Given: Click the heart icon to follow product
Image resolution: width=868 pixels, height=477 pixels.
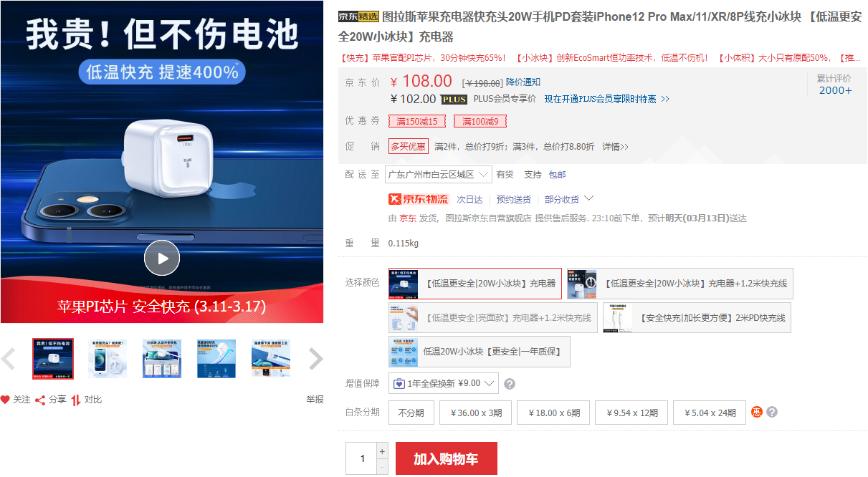Looking at the screenshot, I should (5, 400).
